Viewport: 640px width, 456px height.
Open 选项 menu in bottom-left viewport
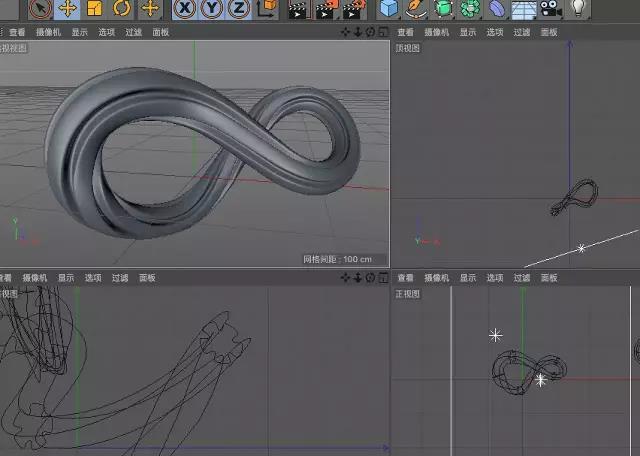93,278
